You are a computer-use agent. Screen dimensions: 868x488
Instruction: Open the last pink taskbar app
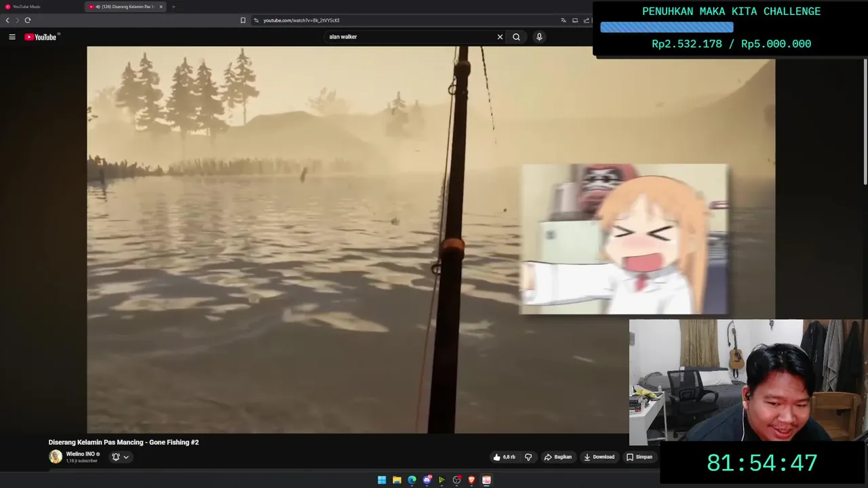486,480
